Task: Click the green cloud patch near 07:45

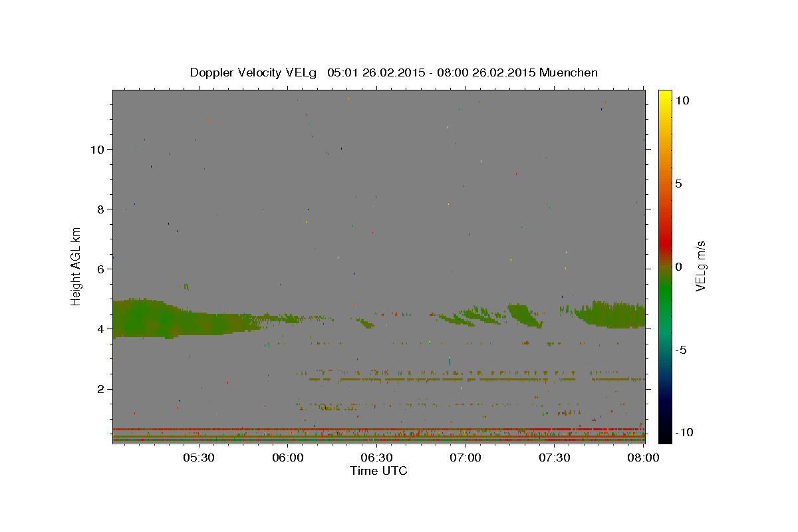Action: [610, 315]
